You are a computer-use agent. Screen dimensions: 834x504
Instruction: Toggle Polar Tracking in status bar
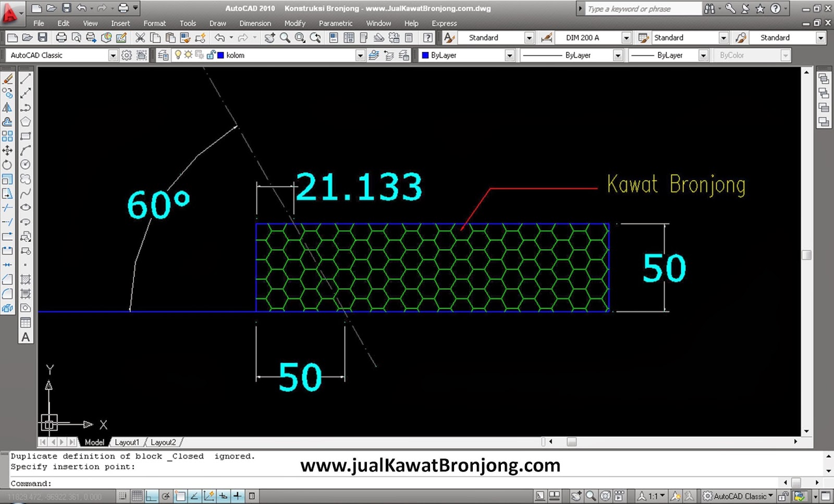pos(166,496)
